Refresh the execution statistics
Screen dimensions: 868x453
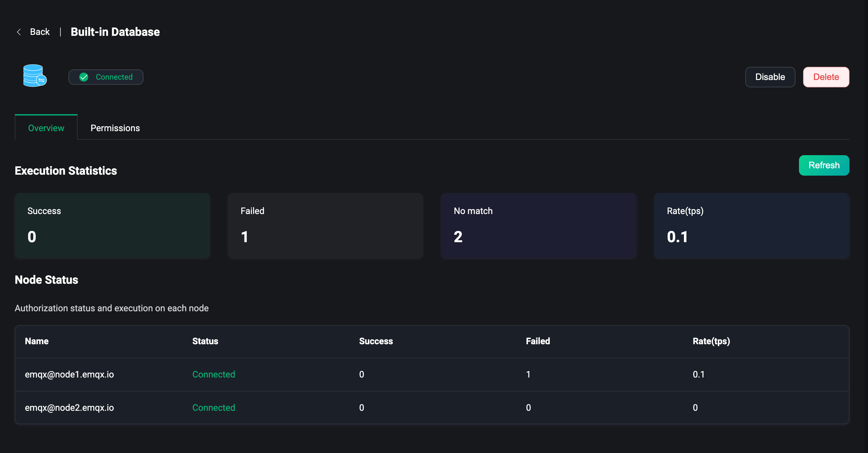[x=824, y=165]
